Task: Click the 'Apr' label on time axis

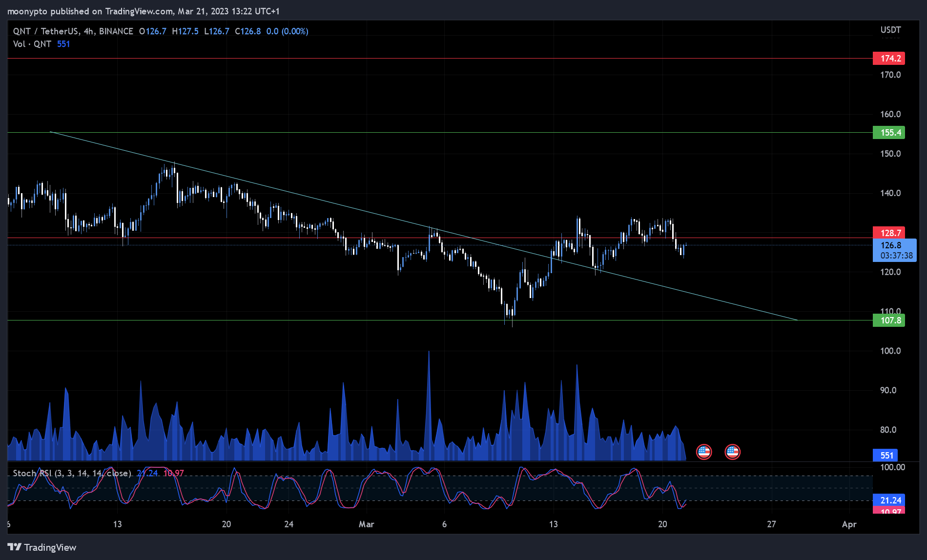Action: 849,524
